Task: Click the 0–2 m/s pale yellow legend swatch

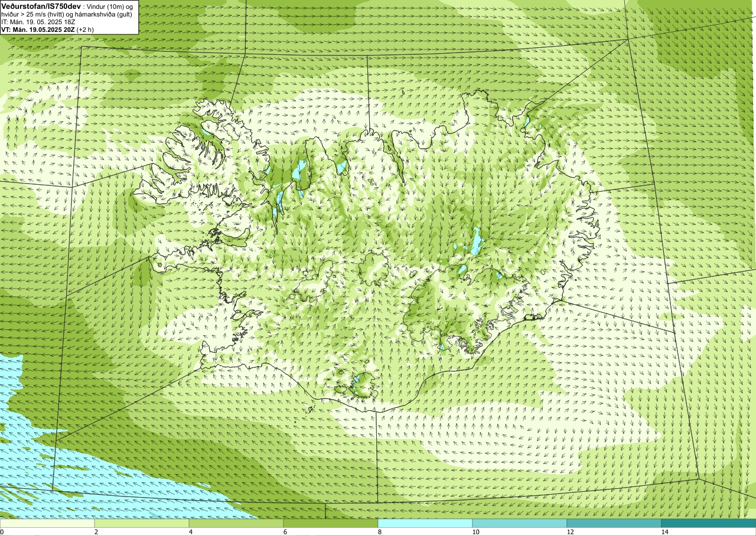Action: click(x=47, y=523)
